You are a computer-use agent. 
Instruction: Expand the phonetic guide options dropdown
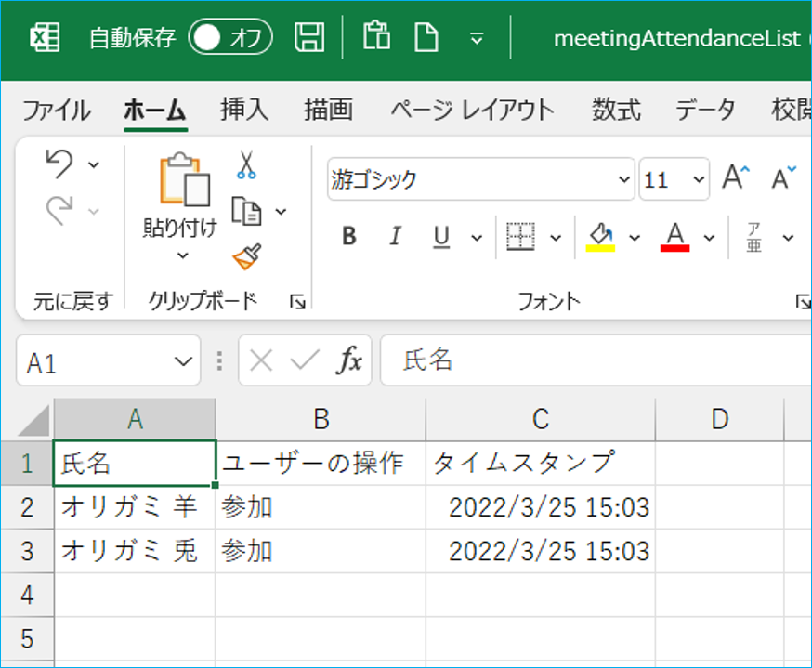click(788, 238)
